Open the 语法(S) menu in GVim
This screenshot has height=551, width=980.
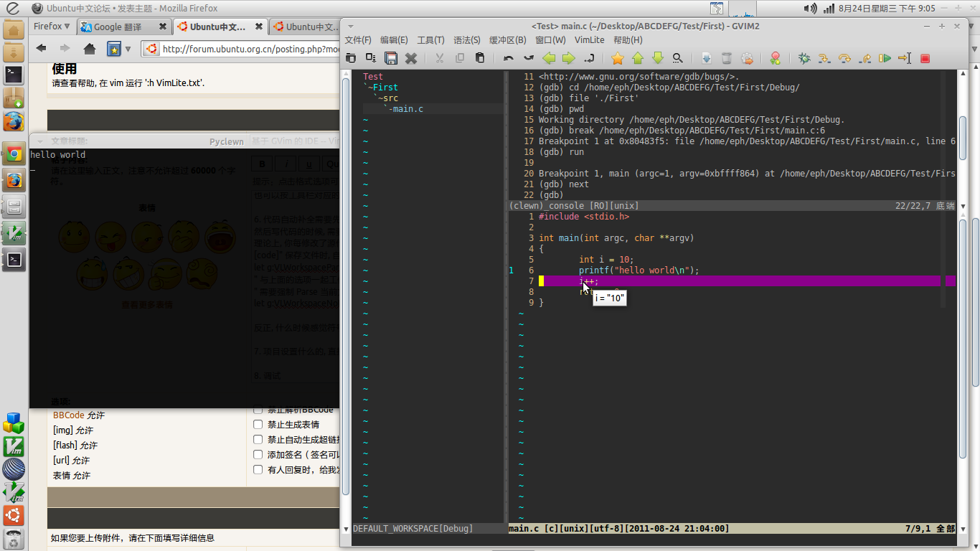(x=467, y=40)
